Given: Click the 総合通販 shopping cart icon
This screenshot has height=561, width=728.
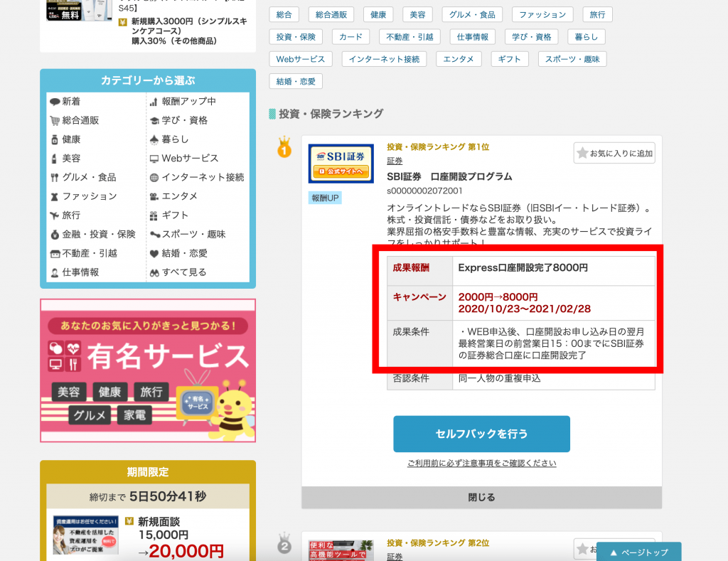Looking at the screenshot, I should (x=55, y=121).
